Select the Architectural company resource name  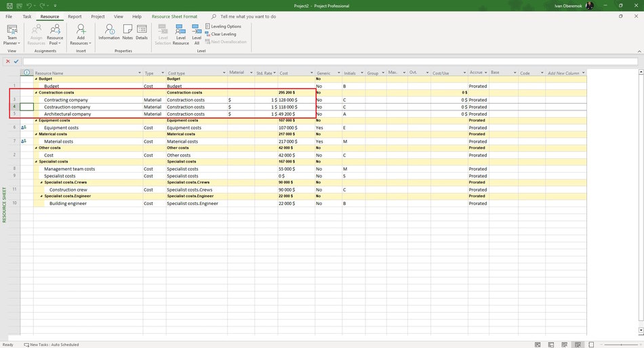(x=67, y=114)
